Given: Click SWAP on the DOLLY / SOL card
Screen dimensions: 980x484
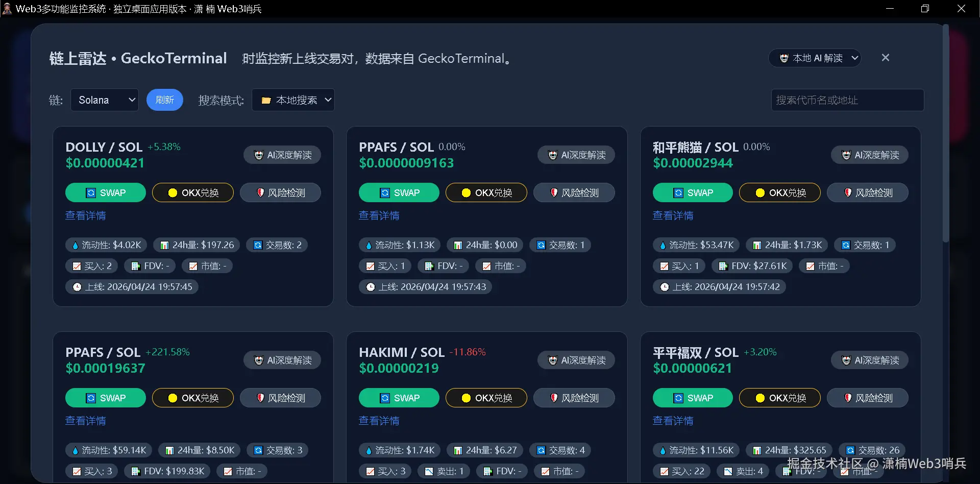Looking at the screenshot, I should [x=106, y=193].
